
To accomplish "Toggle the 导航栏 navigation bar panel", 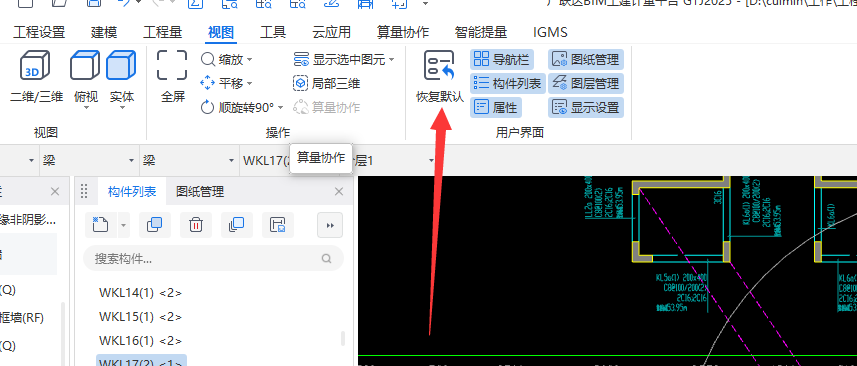I will (x=502, y=59).
